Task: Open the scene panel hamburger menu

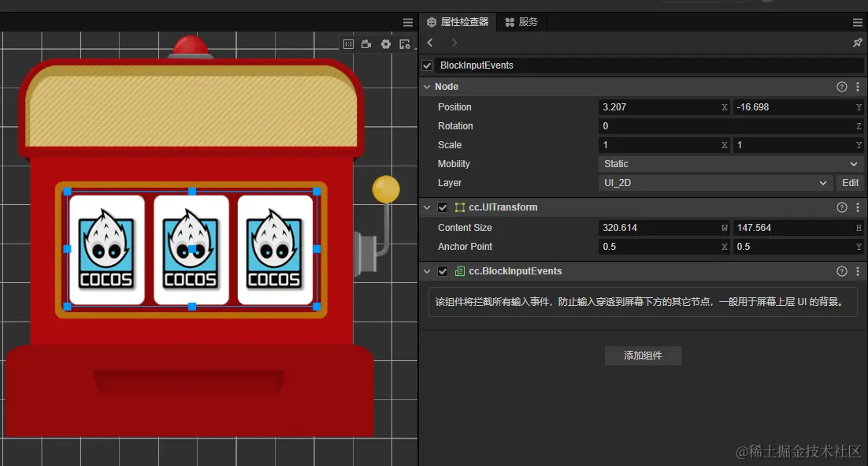Action: pyautogui.click(x=408, y=22)
